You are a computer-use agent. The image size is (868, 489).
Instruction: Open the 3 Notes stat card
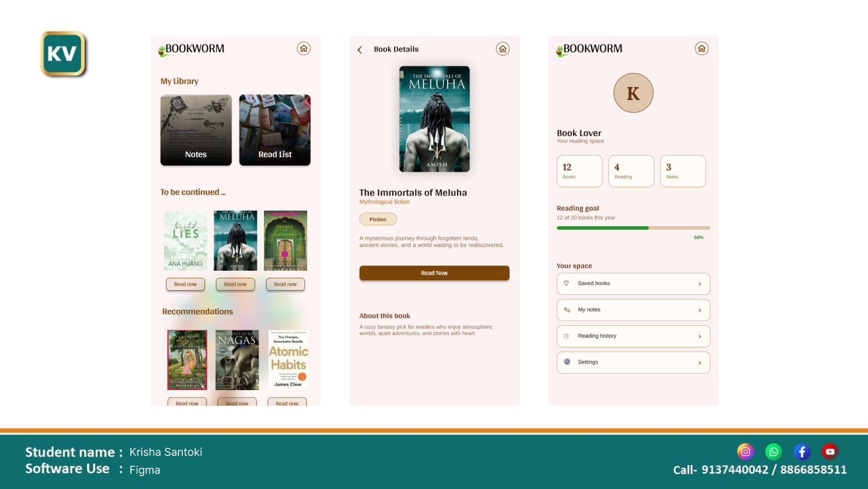(683, 171)
